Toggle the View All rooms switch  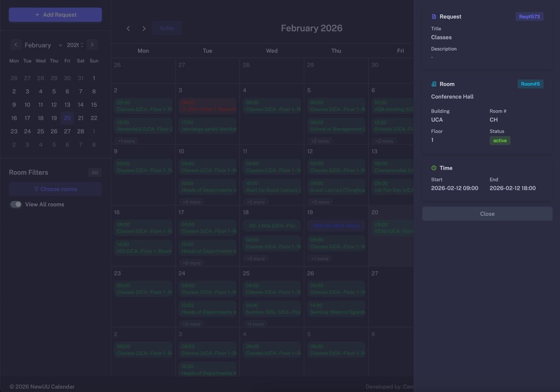point(16,205)
